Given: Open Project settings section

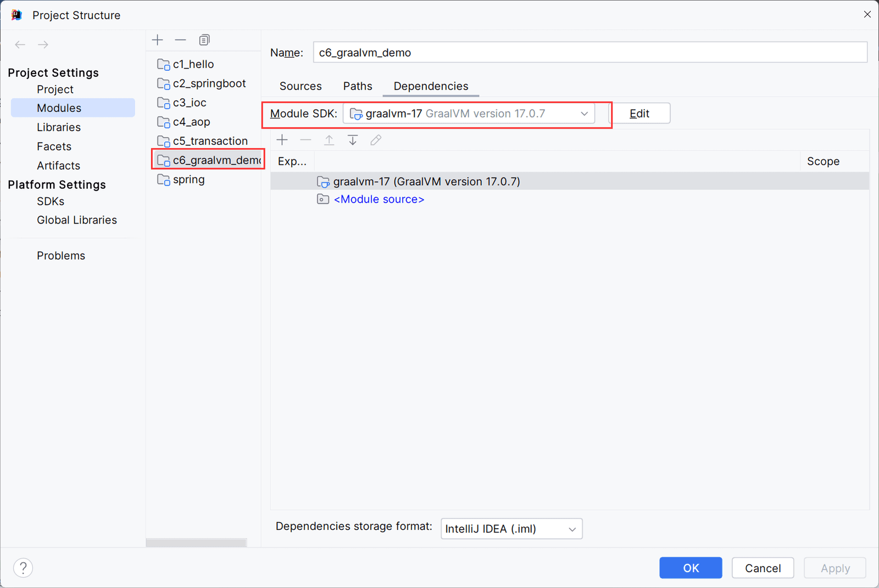Looking at the screenshot, I should [55, 89].
